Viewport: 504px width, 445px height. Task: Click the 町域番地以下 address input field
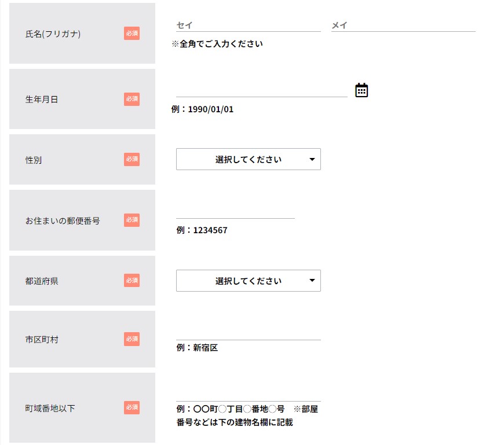pos(248,395)
